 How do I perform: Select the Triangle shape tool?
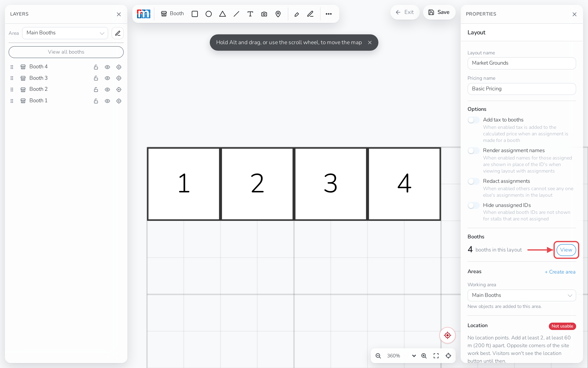pyautogui.click(x=222, y=14)
